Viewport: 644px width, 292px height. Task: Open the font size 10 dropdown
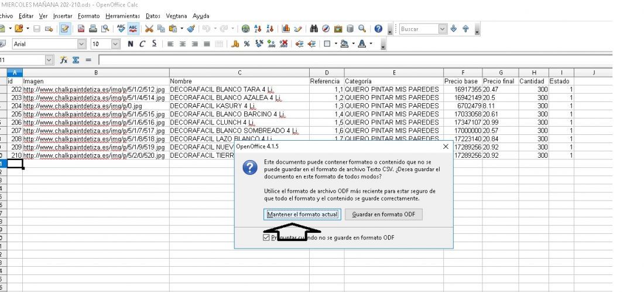click(x=116, y=43)
